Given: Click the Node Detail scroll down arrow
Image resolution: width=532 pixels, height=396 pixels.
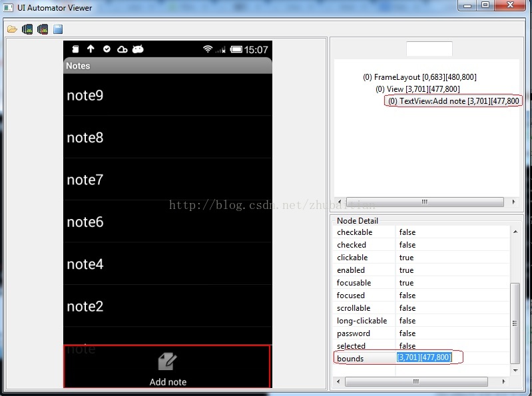Looking at the screenshot, I should point(515,371).
